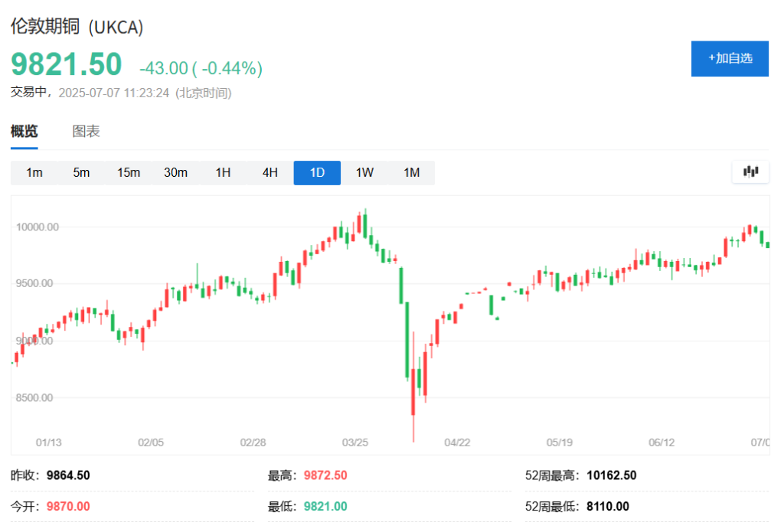This screenshot has width=784, height=532.
Task: Switch chart to 1H interval
Action: (223, 173)
